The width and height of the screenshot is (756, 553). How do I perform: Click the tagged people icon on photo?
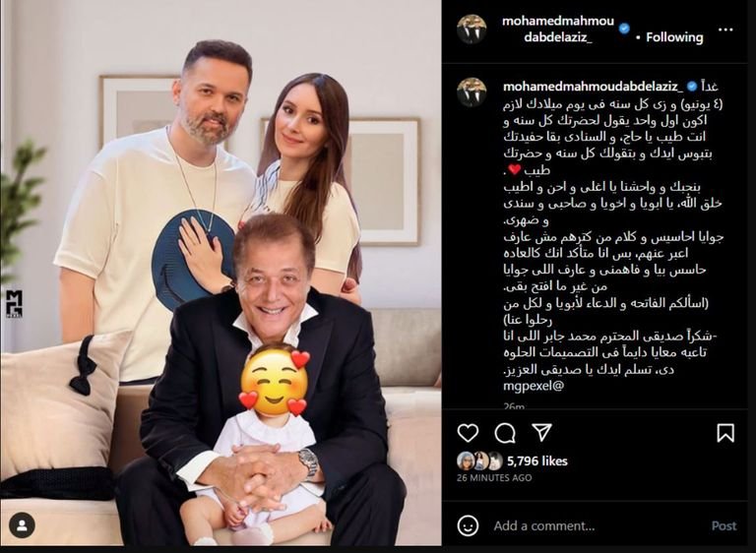click(22, 525)
